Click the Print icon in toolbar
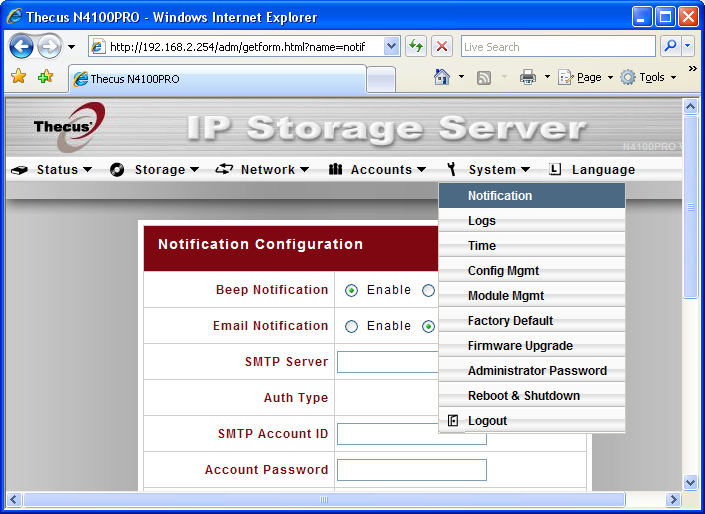The image size is (705, 514). (x=527, y=77)
